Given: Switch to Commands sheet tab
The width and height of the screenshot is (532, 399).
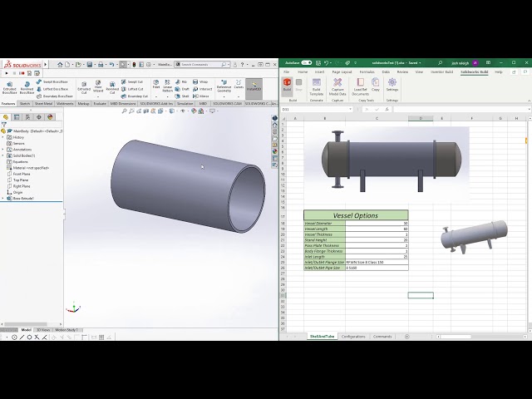Looking at the screenshot, I should coord(382,337).
